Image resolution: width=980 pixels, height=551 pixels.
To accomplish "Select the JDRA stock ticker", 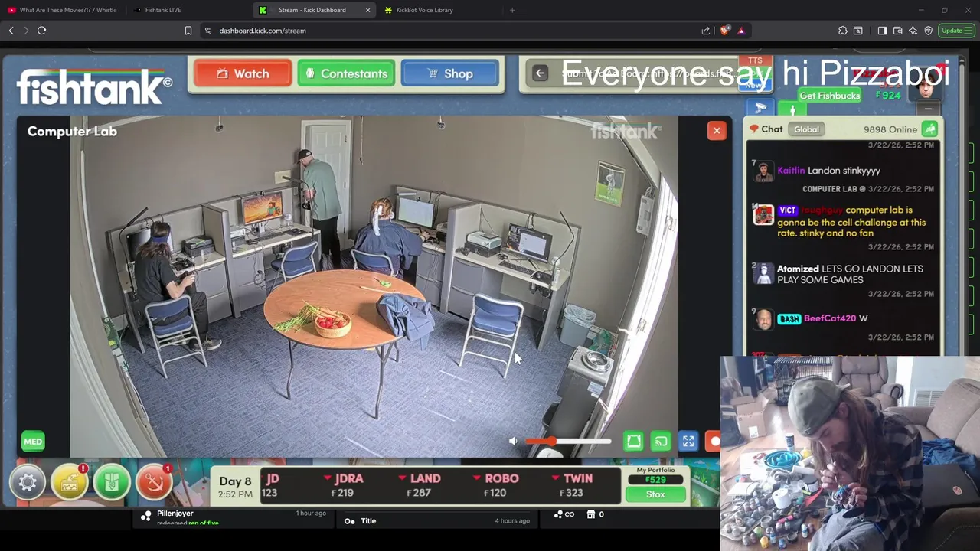I will 343,485.
